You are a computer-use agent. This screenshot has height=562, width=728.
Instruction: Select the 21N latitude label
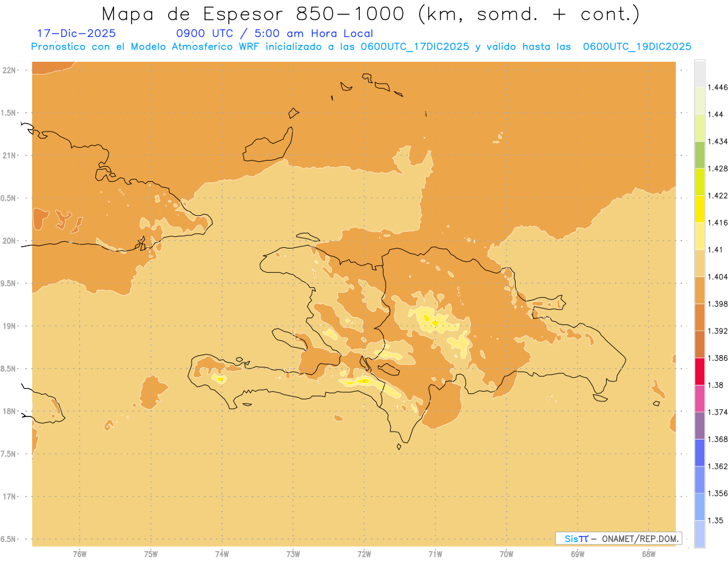pyautogui.click(x=10, y=155)
